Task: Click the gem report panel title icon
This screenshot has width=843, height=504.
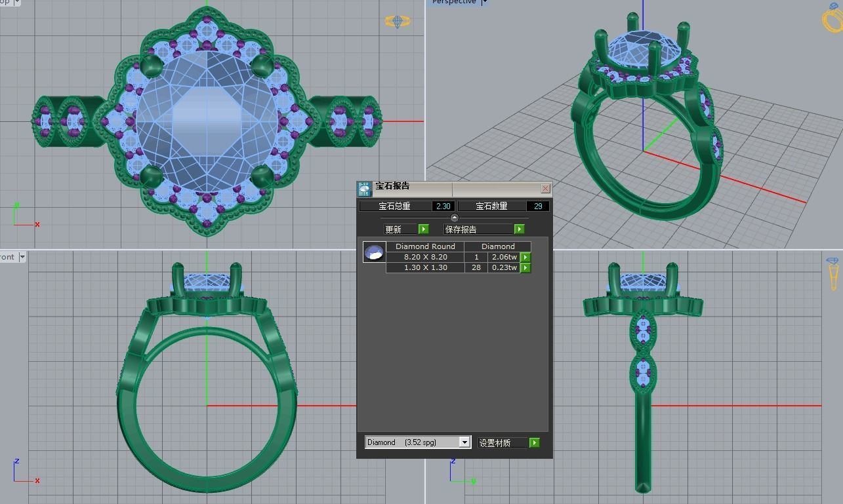Action: coord(364,189)
